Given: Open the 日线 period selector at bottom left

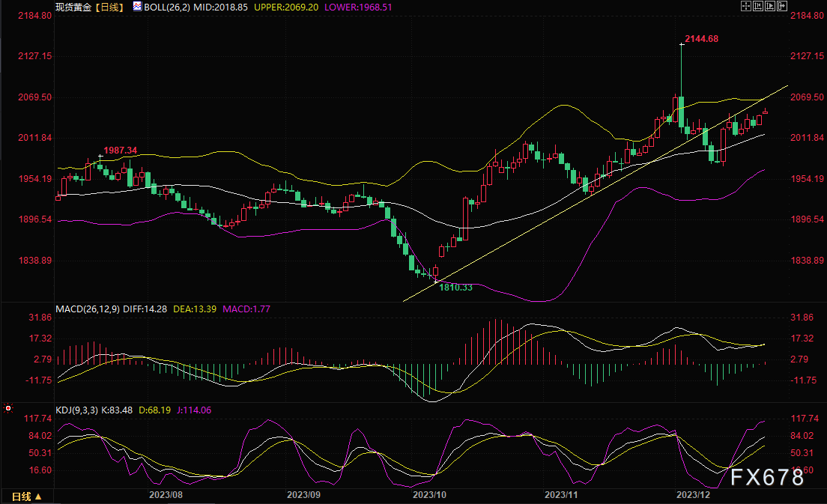Looking at the screenshot, I should point(26,497).
